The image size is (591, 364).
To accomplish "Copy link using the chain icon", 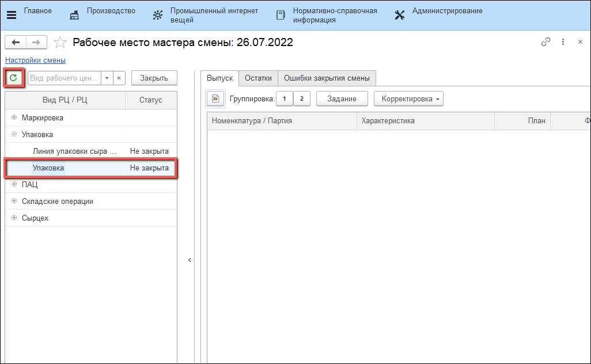I will [545, 42].
